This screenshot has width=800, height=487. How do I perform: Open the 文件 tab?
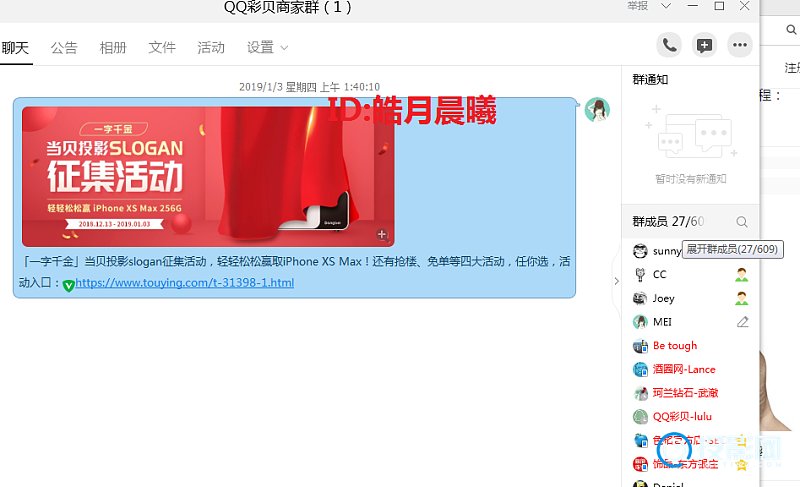tap(162, 48)
